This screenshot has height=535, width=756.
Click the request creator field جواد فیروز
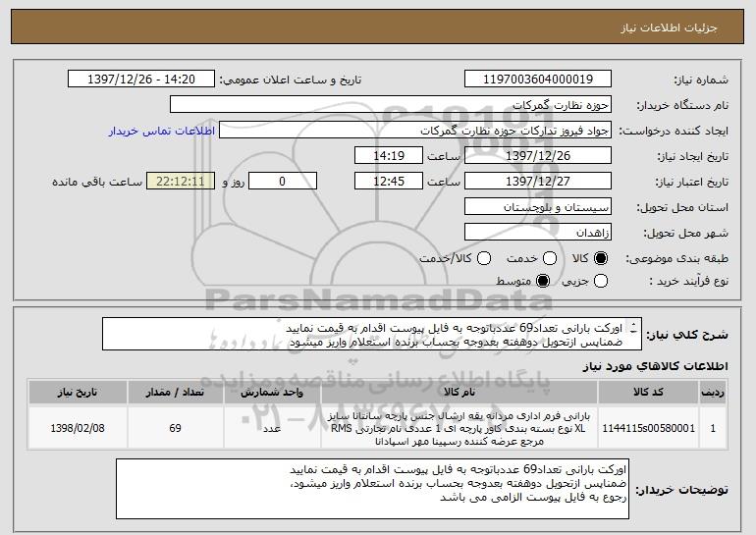[x=415, y=131]
